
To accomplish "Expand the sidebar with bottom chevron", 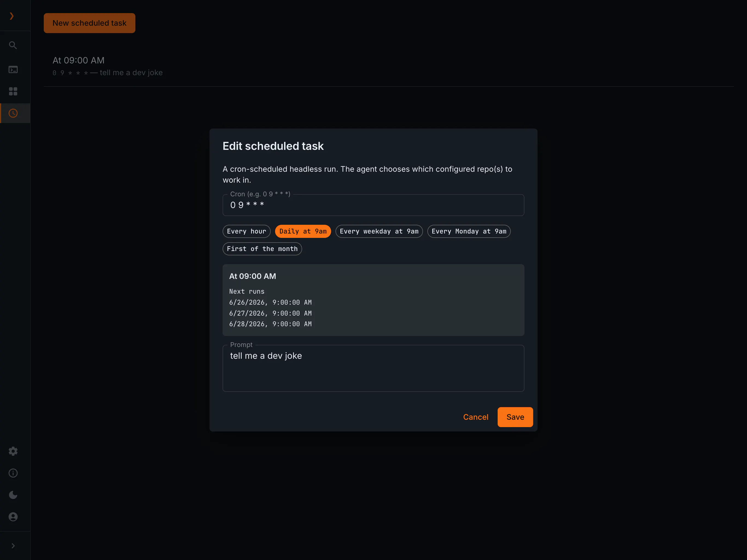I will (13, 546).
